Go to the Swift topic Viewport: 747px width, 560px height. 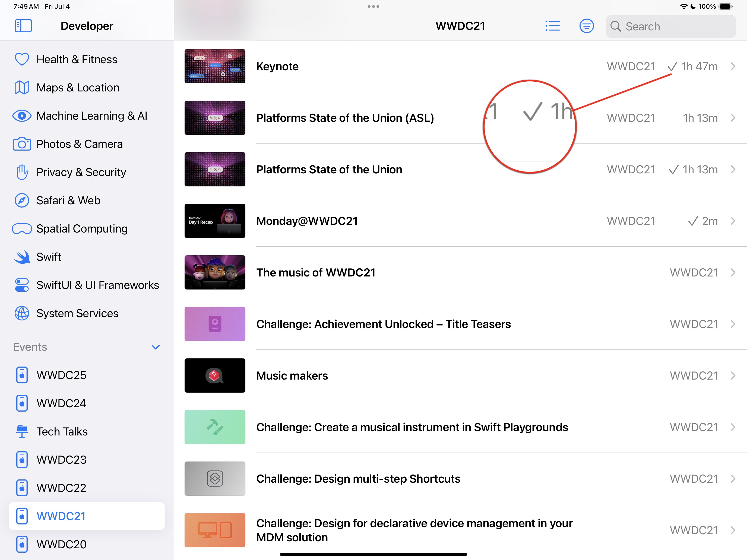pyautogui.click(x=87, y=257)
